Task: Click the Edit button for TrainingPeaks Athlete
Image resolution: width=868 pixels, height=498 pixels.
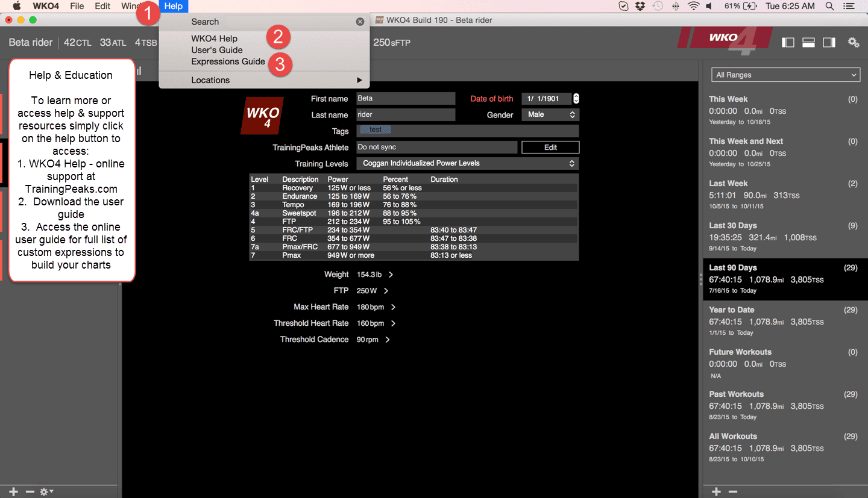Action: tap(550, 147)
